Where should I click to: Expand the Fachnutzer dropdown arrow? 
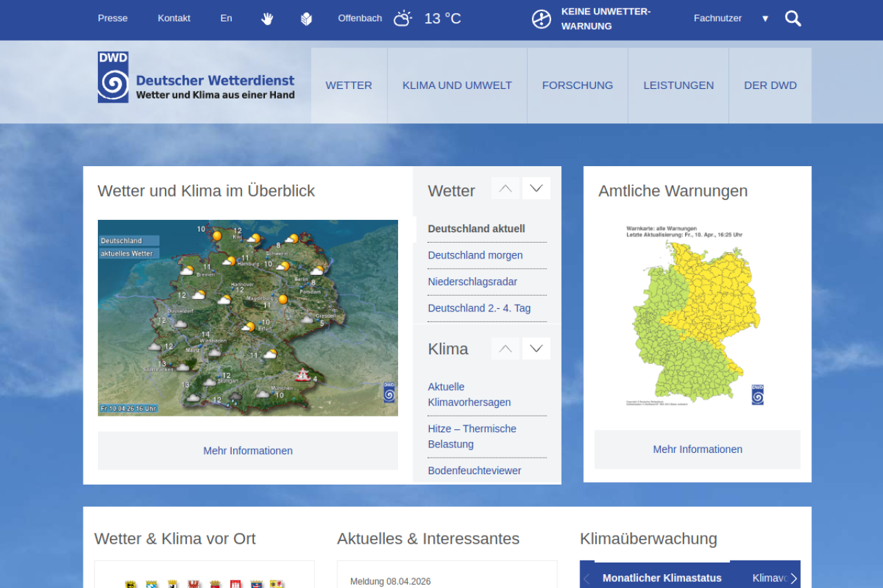[x=765, y=19]
